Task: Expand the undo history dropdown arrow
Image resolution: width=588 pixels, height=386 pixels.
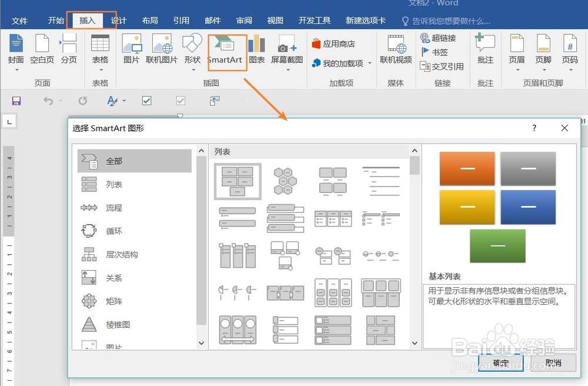Action: coord(61,101)
